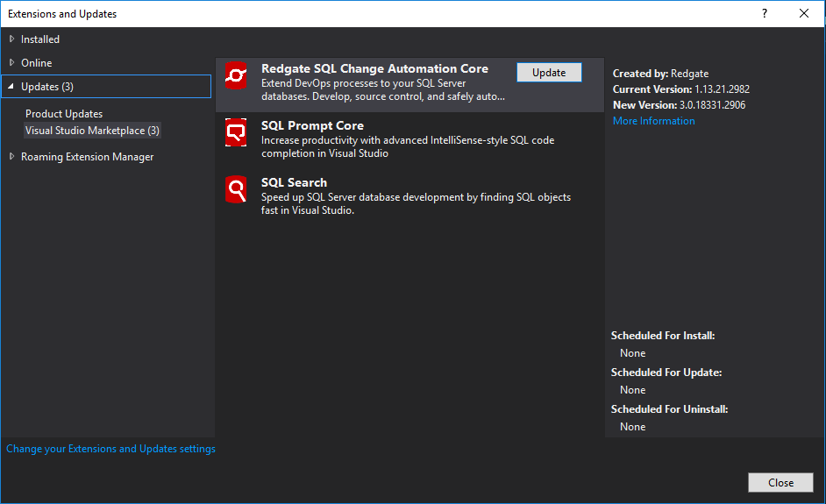Viewport: 826px width, 504px height.
Task: Open Change your Extensions and Updates settings
Action: [110, 449]
